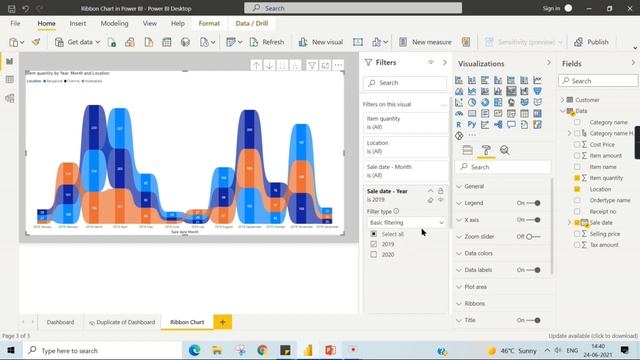The height and width of the screenshot is (360, 640).
Task: Tick the Select all filter checkbox
Action: click(373, 234)
